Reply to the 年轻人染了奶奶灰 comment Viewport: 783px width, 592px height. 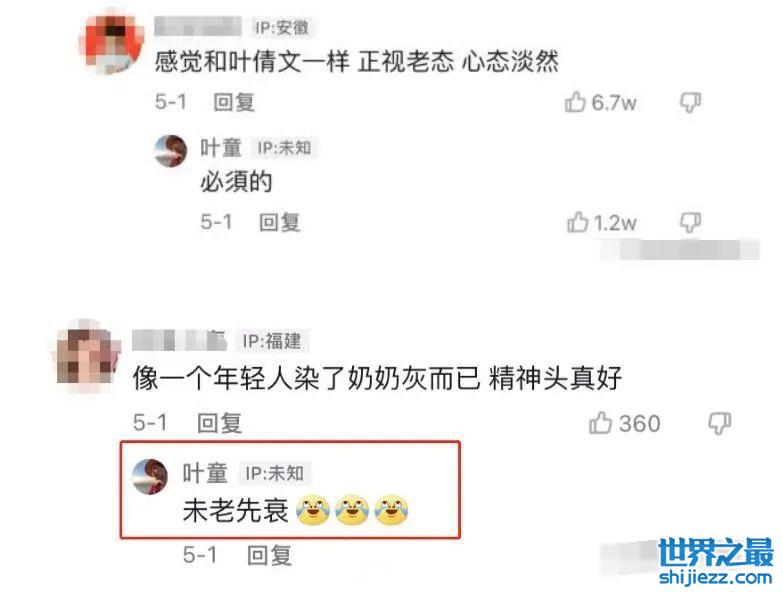220,423
